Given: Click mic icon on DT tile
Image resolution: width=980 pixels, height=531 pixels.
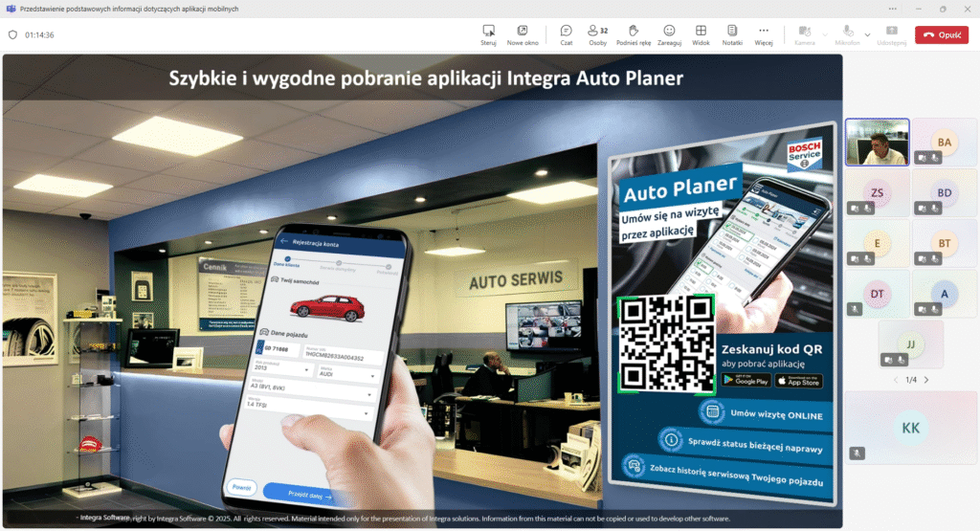Looking at the screenshot, I should tap(855, 309).
